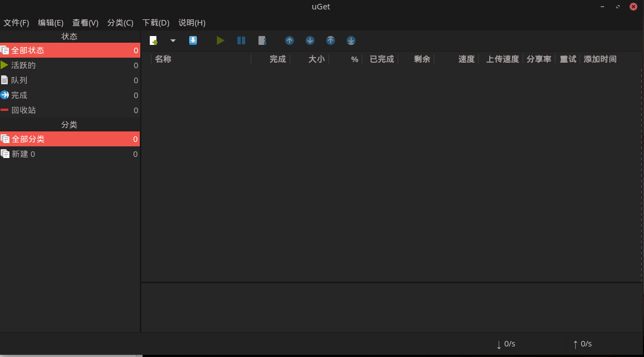Click the move to top icon
This screenshot has height=357, width=644.
(331, 40)
